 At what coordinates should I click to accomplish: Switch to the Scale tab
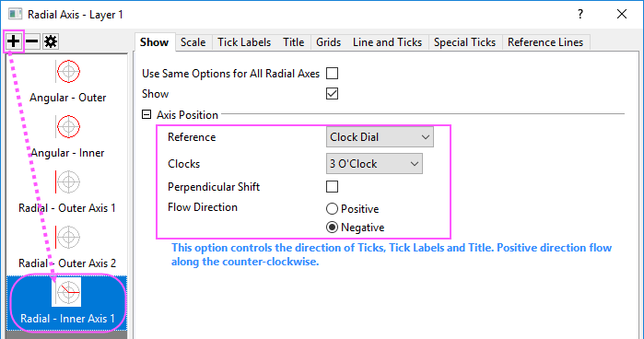pyautogui.click(x=193, y=42)
